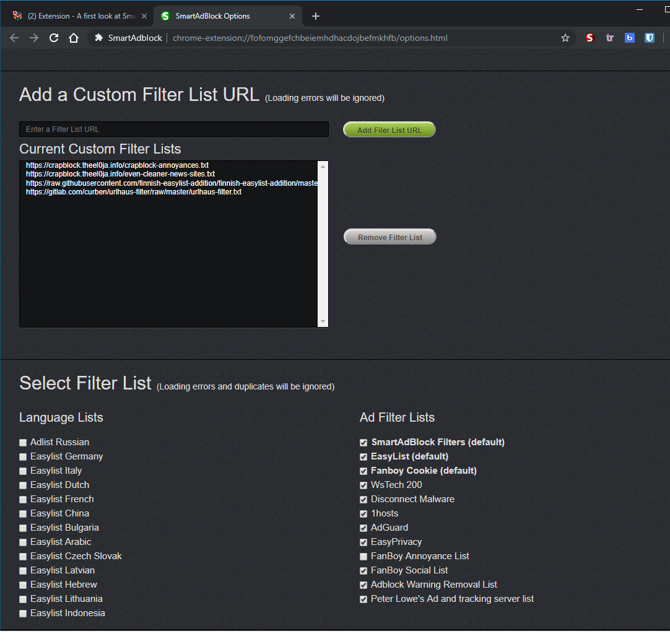Minimize the browser window

(x=640, y=9)
